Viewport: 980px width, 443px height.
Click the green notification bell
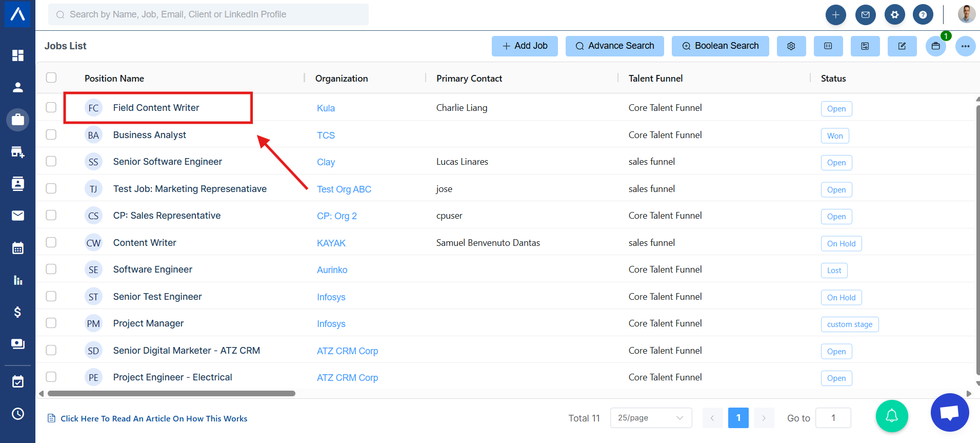click(x=891, y=416)
